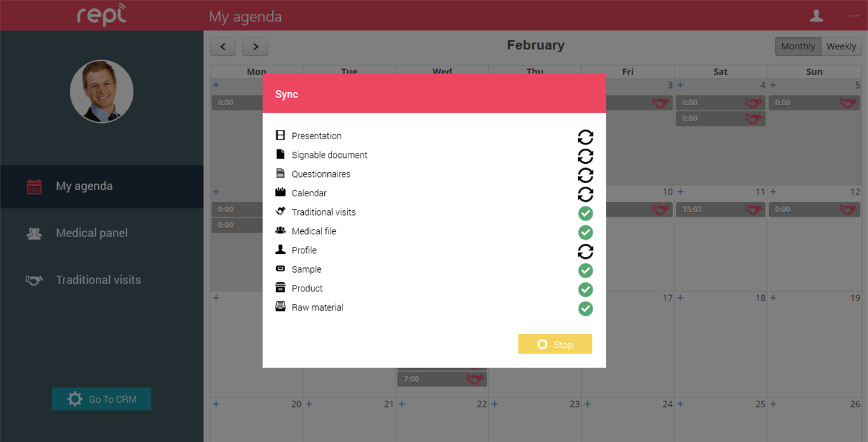Switch calendar to Monthly view
This screenshot has height=442, width=868.
point(797,46)
